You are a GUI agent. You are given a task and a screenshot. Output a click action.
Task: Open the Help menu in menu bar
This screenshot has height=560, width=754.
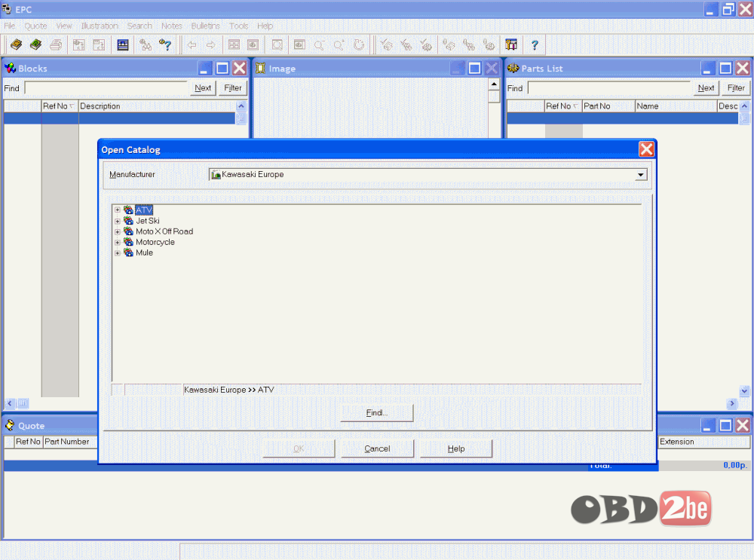pyautogui.click(x=265, y=26)
